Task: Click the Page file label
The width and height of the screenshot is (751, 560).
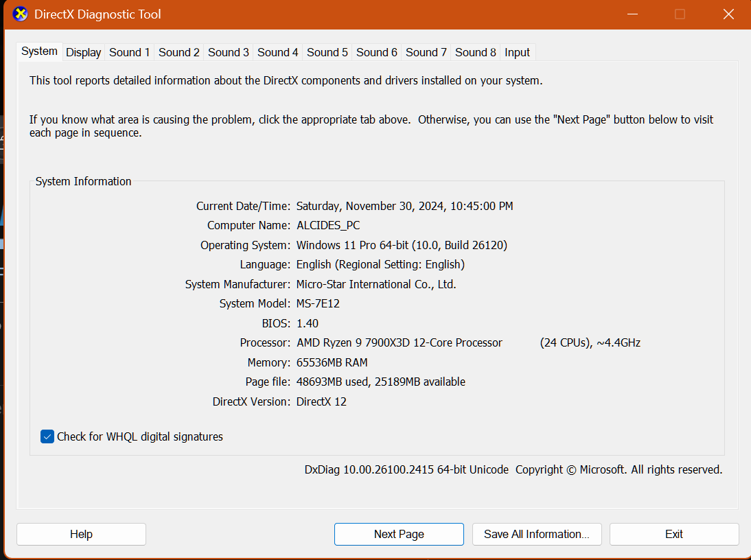Action: click(268, 382)
